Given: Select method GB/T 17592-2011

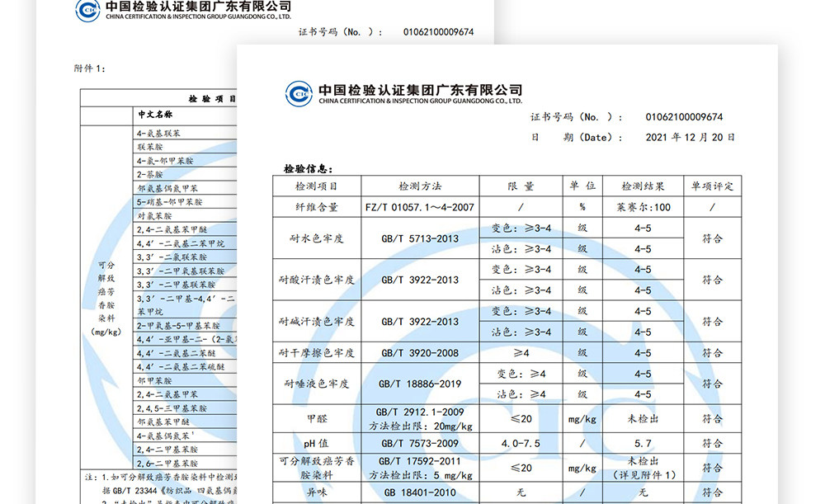Looking at the screenshot, I should pyautogui.click(x=420, y=461).
